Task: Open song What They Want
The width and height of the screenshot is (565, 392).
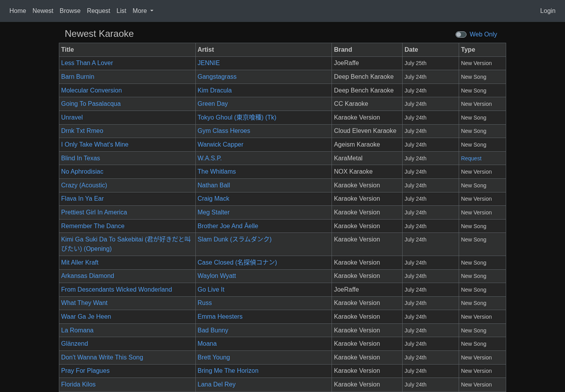Action: coord(84,303)
